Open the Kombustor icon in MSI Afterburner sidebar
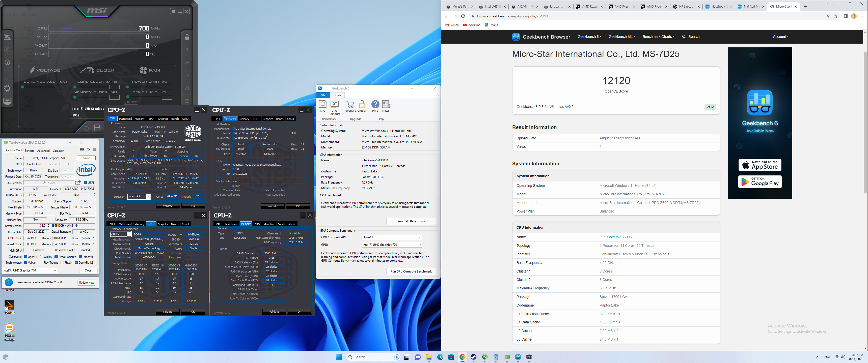The width and height of the screenshot is (868, 363). (7, 49)
